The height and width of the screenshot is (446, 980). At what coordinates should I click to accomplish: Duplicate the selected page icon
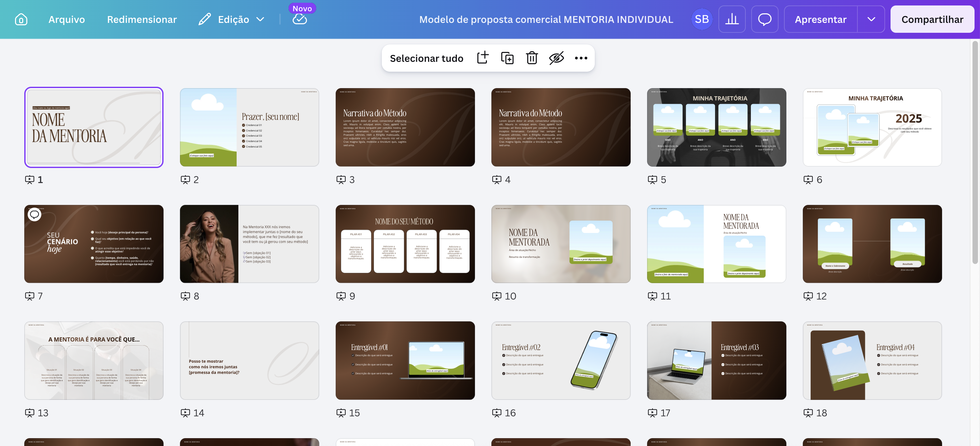point(507,58)
